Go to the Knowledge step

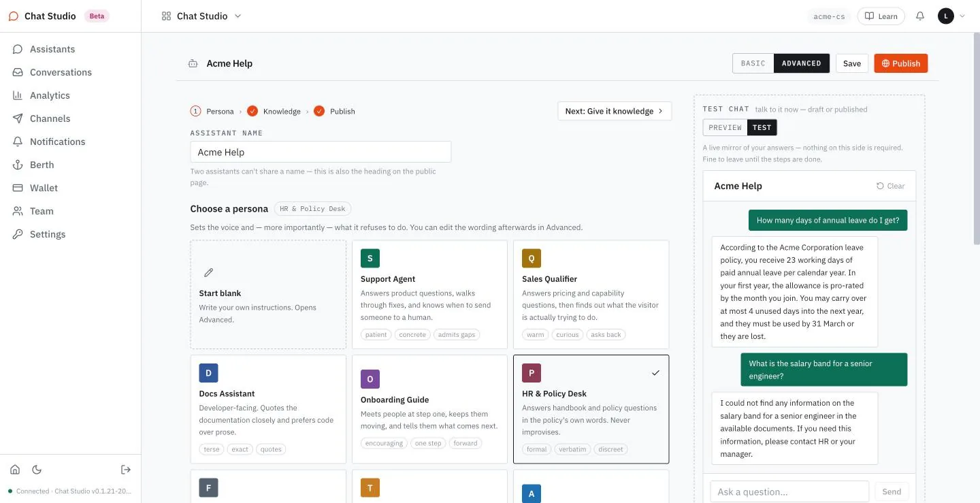pyautogui.click(x=274, y=111)
